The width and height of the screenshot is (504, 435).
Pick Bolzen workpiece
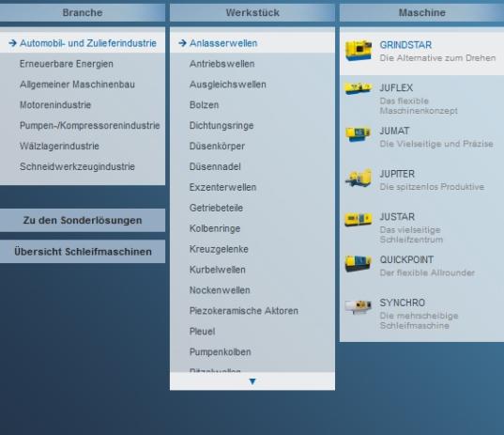point(204,105)
